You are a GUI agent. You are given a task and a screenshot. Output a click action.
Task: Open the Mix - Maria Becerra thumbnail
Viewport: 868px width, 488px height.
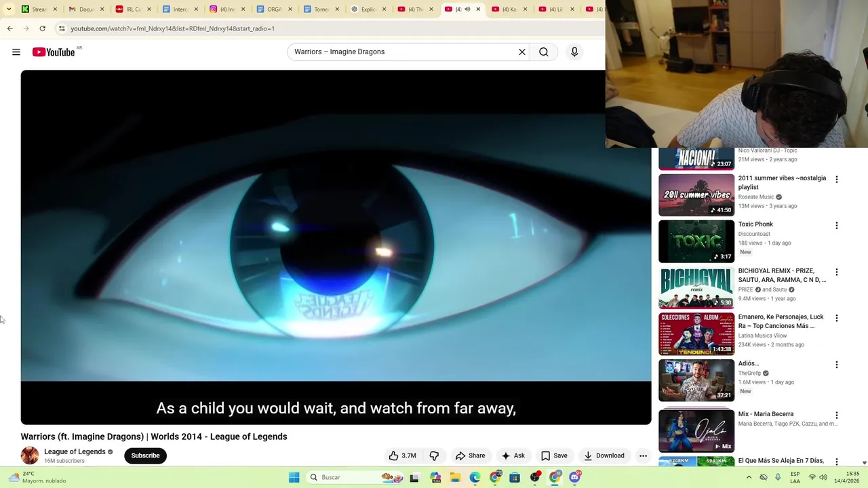tap(696, 430)
